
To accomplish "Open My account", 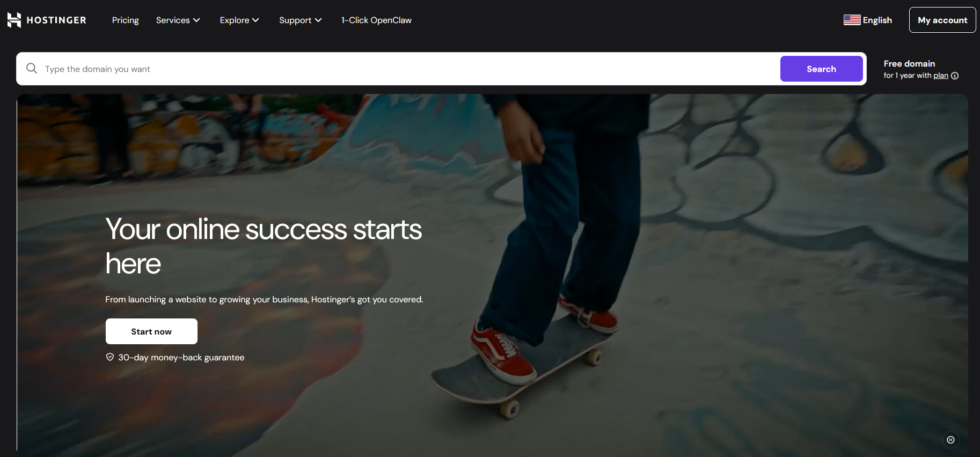I will 942,20.
